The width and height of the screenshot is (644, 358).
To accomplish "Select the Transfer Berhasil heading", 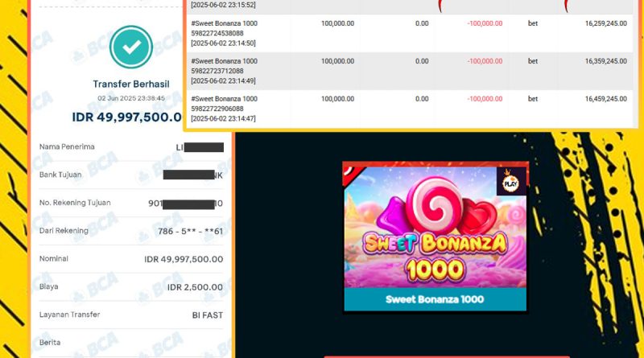I will tap(131, 84).
